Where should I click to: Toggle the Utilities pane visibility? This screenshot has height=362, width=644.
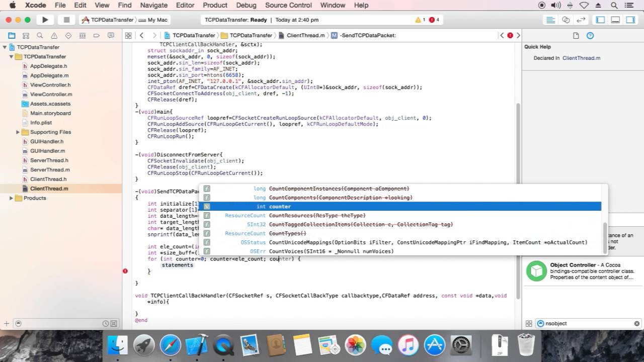(x=630, y=20)
